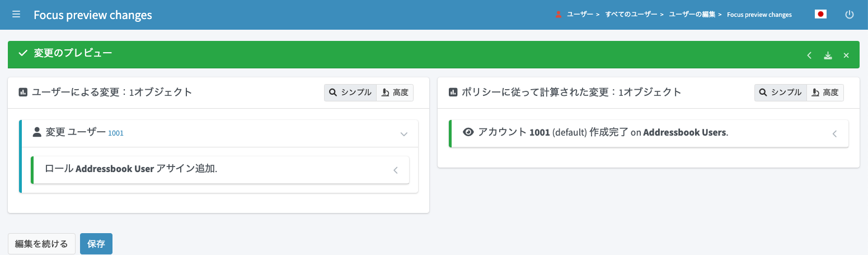Click chart icon beside ユーザーによる変更 heading
Viewport: 868px width, 255px height.
(23, 92)
